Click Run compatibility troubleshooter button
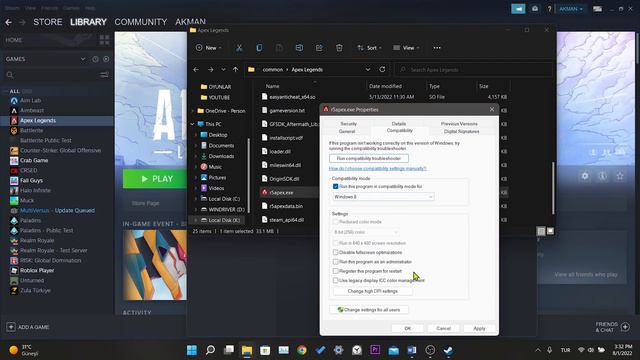This screenshot has height=360, width=640. 369,158
